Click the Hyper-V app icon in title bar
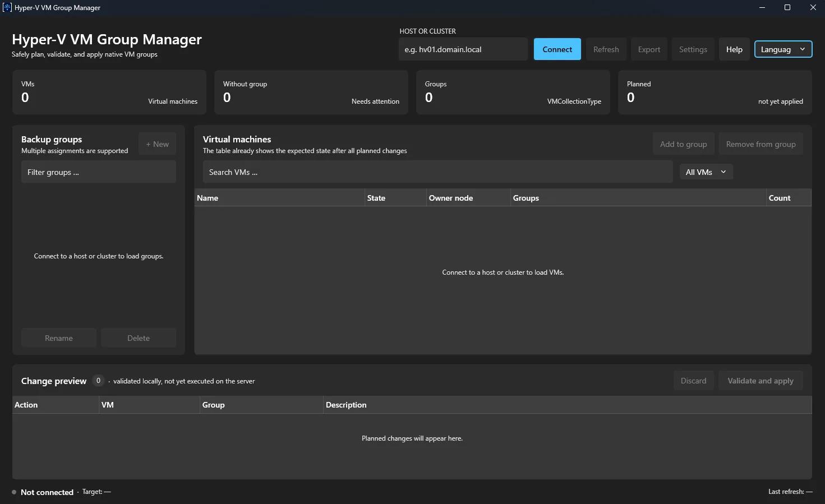 click(x=7, y=8)
